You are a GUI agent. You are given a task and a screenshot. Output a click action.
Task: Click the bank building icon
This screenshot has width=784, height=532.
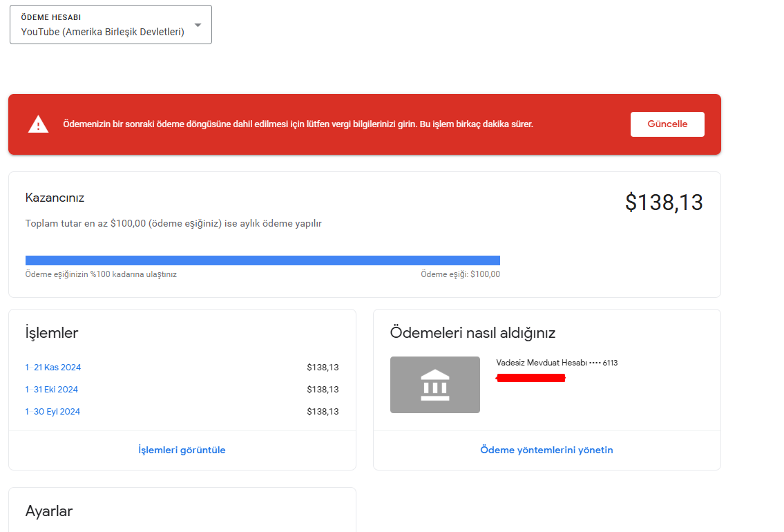(435, 385)
